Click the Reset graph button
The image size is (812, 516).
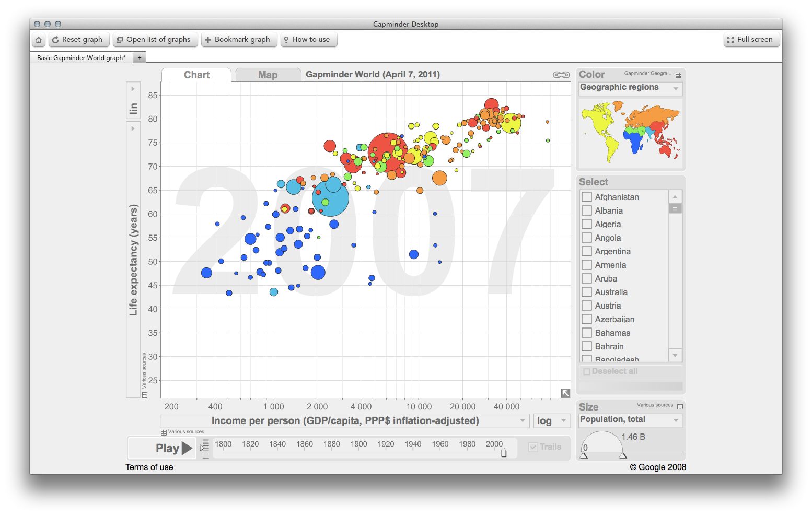click(79, 40)
